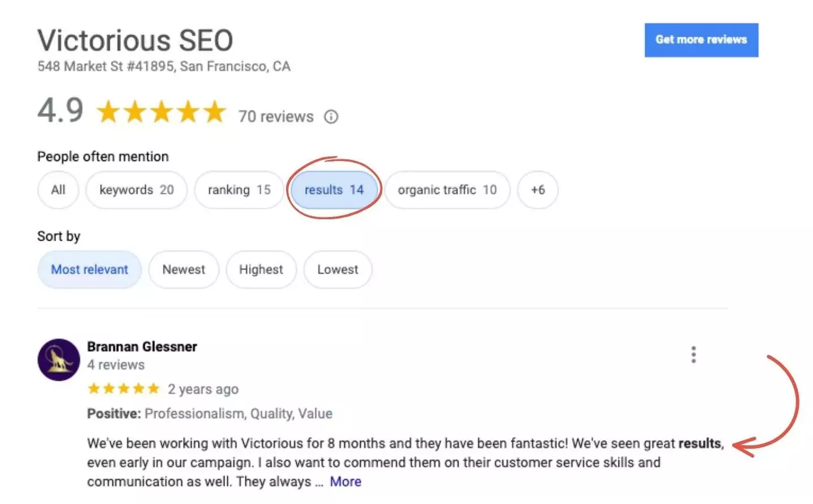Expand "+6" to show more mention topics
Viewport: 813px width, 504px height.
(x=537, y=190)
